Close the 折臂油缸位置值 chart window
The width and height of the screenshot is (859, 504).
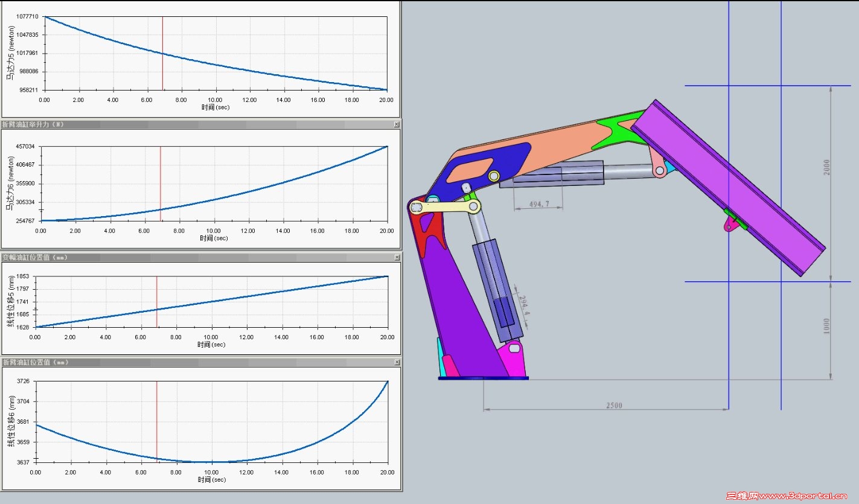point(397,362)
